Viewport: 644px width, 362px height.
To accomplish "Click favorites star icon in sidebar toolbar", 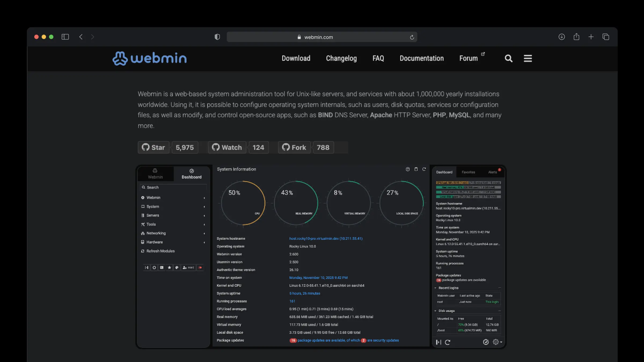I will 169,268.
